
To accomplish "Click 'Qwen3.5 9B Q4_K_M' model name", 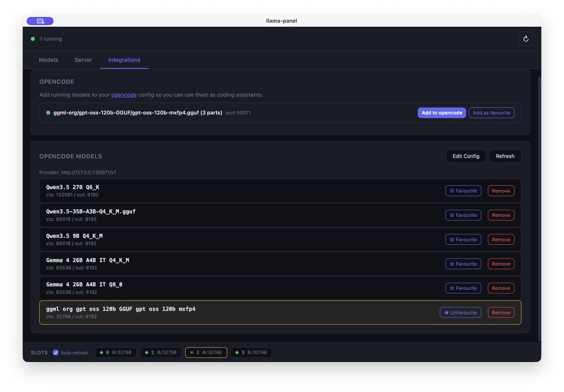I will 74,236.
